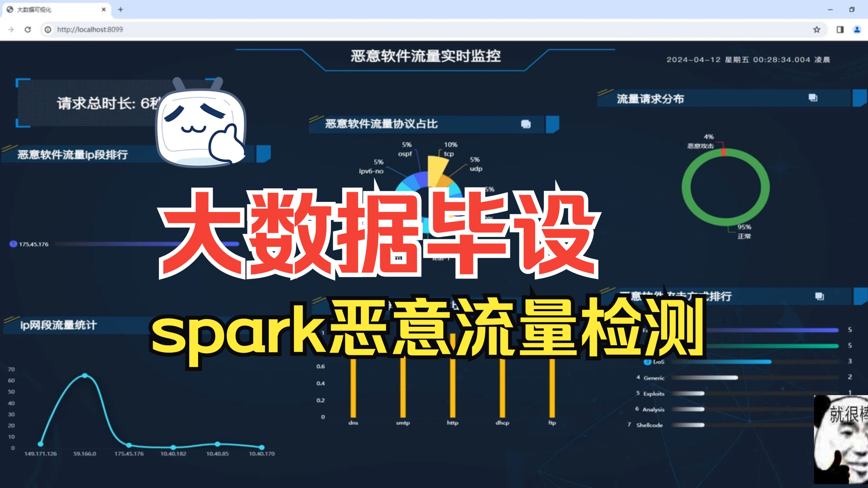Viewport: 868px width, 488px height.
Task: Reload the page with the refresh icon
Action: pyautogui.click(x=28, y=30)
